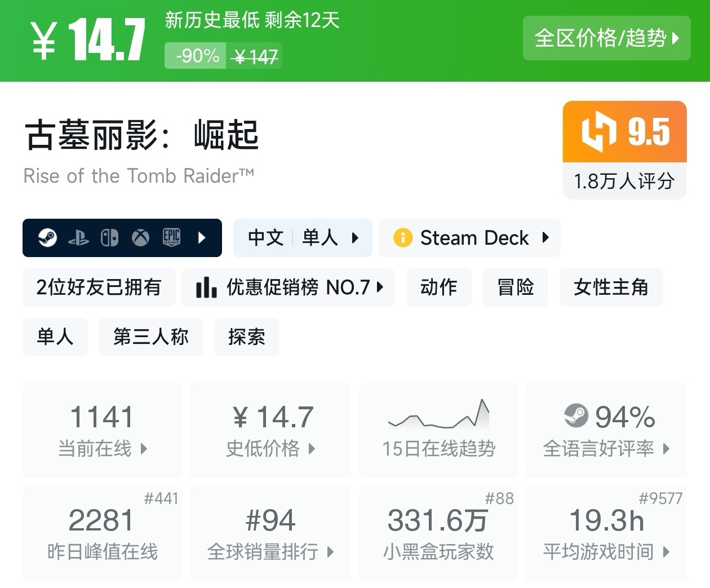Click the bar chart icon beside 优惠促销榜

(206, 288)
